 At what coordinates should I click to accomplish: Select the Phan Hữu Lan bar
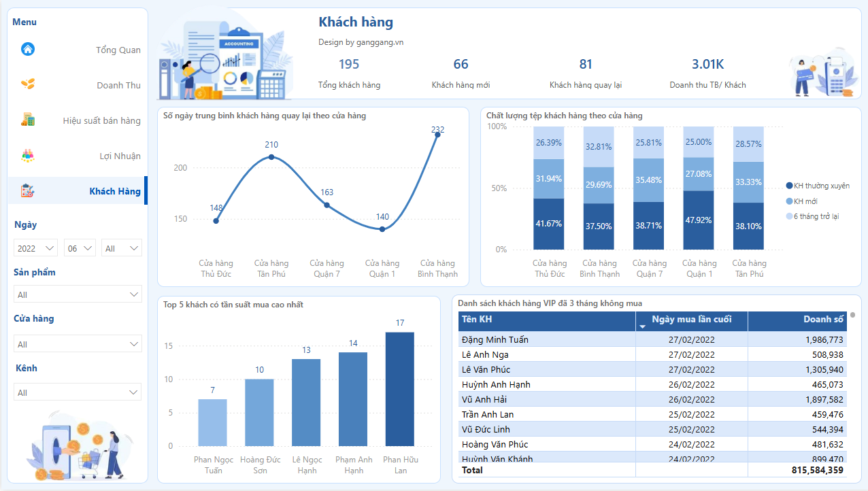point(399,388)
